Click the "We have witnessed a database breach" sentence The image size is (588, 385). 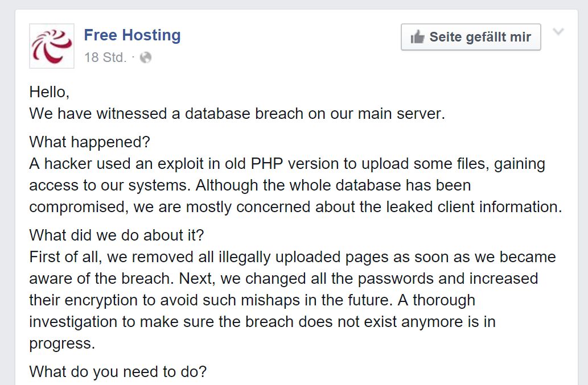[x=237, y=114]
